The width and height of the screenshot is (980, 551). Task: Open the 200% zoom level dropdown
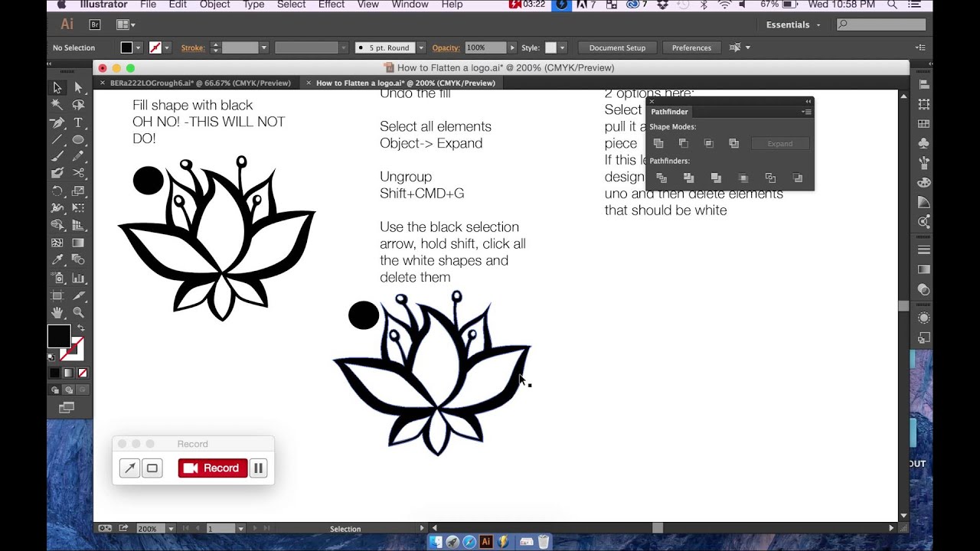pos(171,529)
